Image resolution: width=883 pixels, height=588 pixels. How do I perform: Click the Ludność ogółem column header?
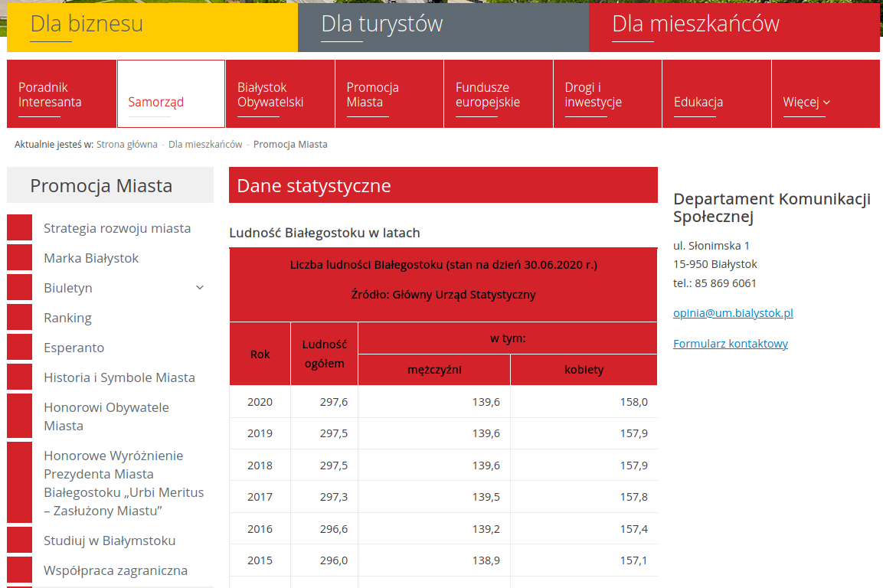(x=325, y=354)
